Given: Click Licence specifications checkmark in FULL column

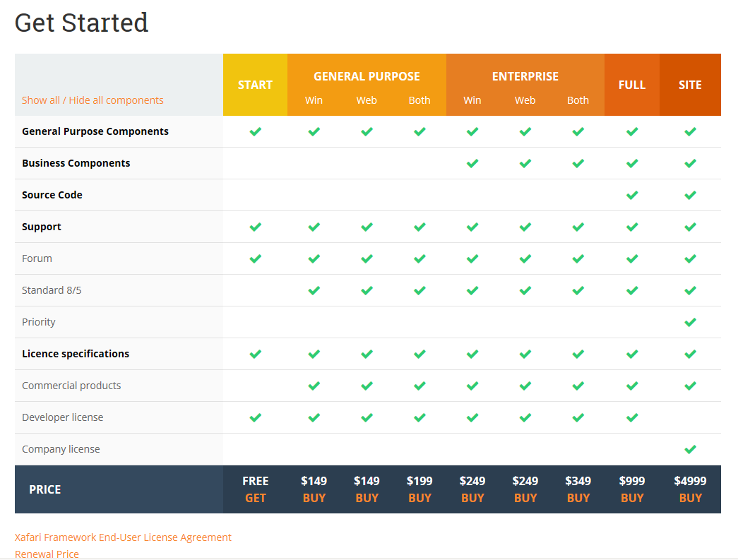Looking at the screenshot, I should (x=632, y=354).
